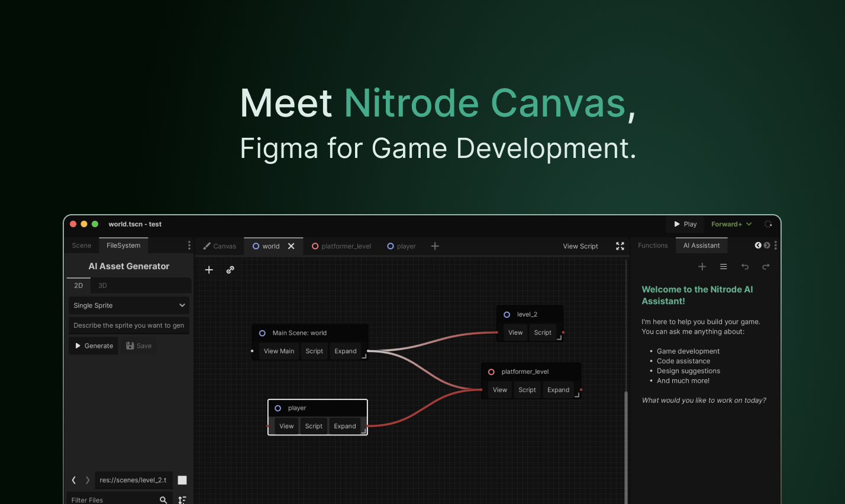Go forward in the FileSystem path history
The height and width of the screenshot is (504, 845).
88,480
